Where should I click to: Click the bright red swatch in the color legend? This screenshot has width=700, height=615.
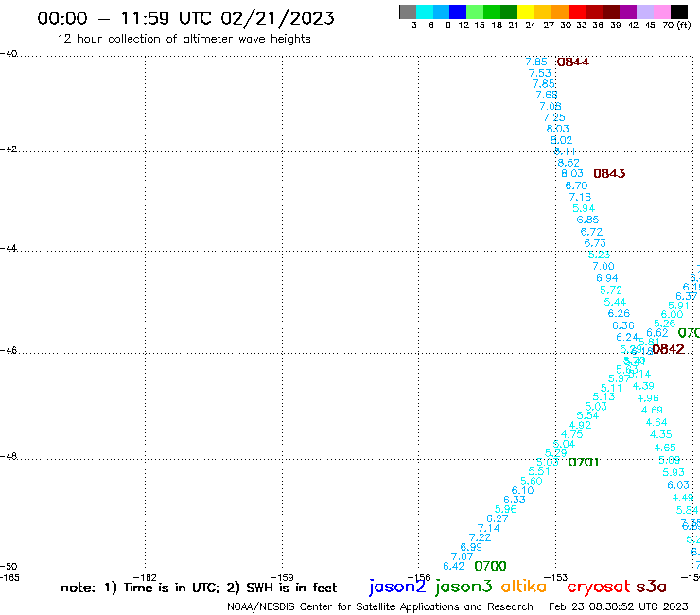click(x=577, y=12)
